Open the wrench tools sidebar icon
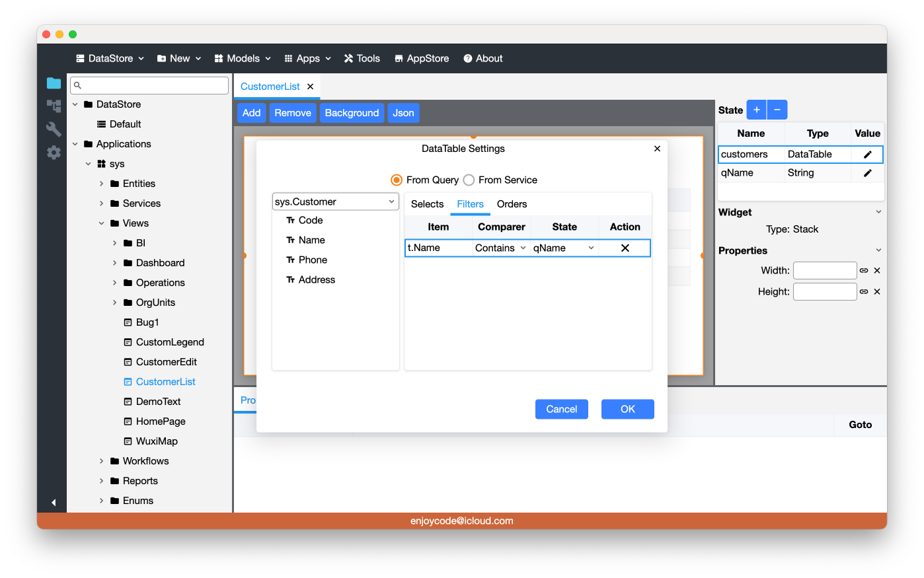Screen dimensions: 924x578 point(54,129)
